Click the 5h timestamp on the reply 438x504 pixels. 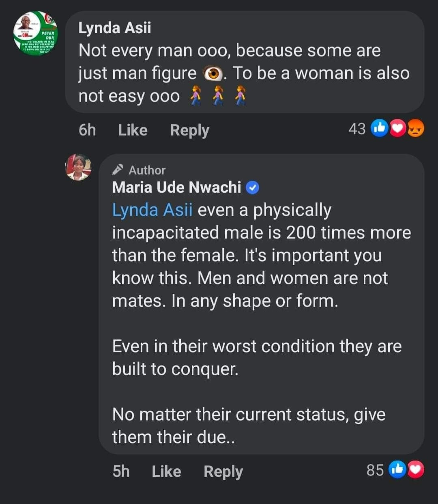(121, 472)
